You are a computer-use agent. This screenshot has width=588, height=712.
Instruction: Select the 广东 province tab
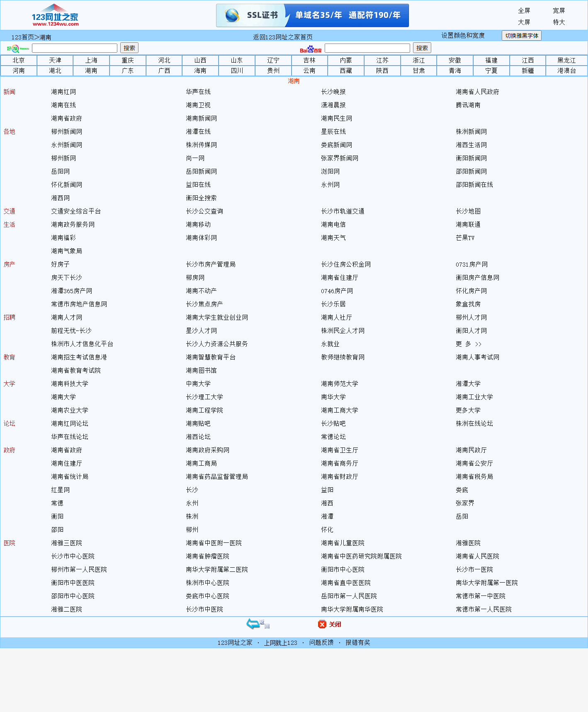tap(128, 71)
